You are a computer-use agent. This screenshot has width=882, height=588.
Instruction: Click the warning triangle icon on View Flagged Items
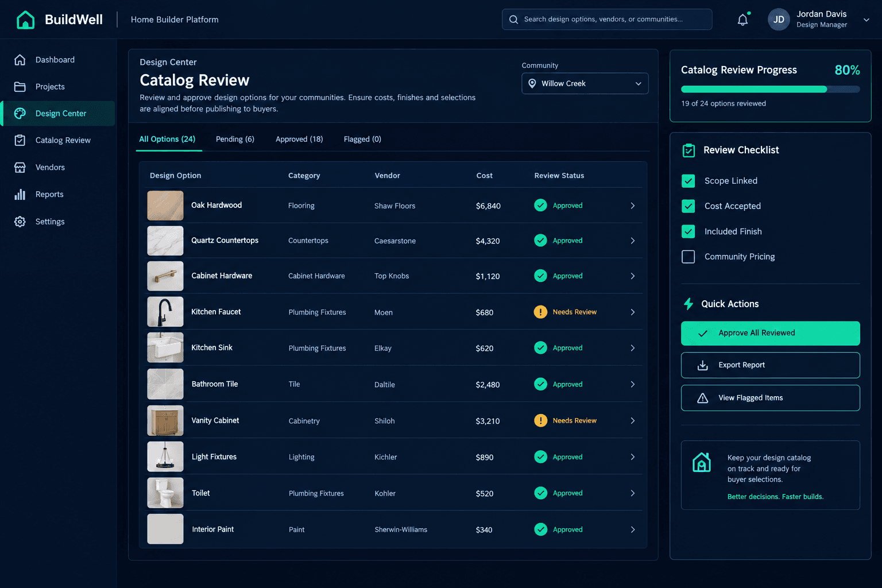(x=702, y=398)
